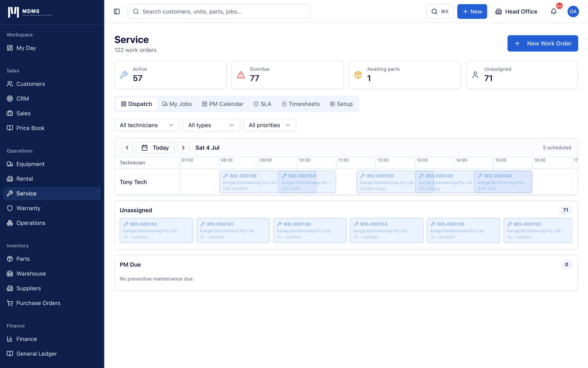Open the PM Calendar tab
588x368 pixels.
coord(223,104)
